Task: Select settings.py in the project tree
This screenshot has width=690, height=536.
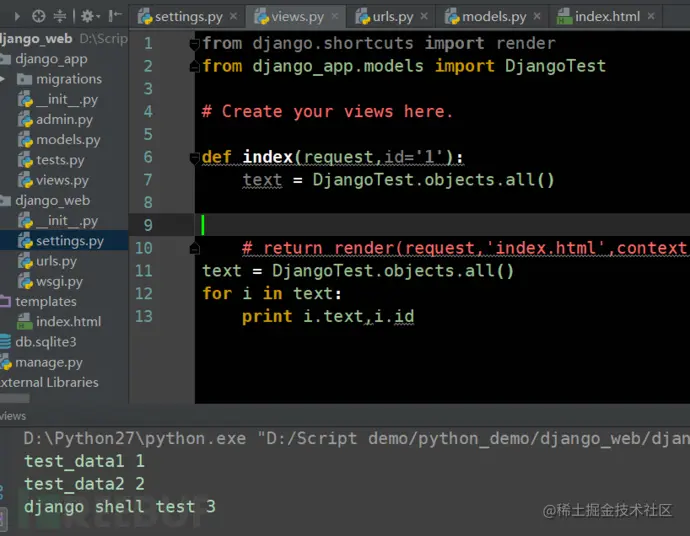Action: point(70,241)
